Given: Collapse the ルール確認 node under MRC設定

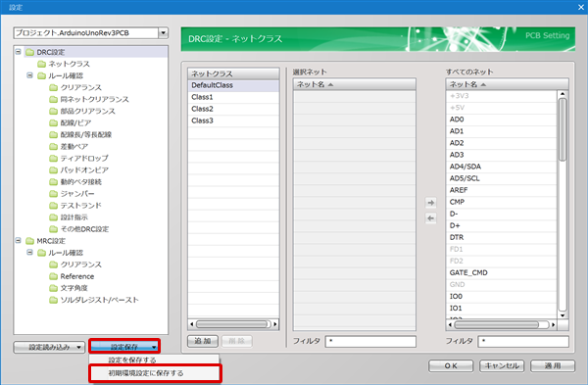Looking at the screenshot, I should point(29,253).
